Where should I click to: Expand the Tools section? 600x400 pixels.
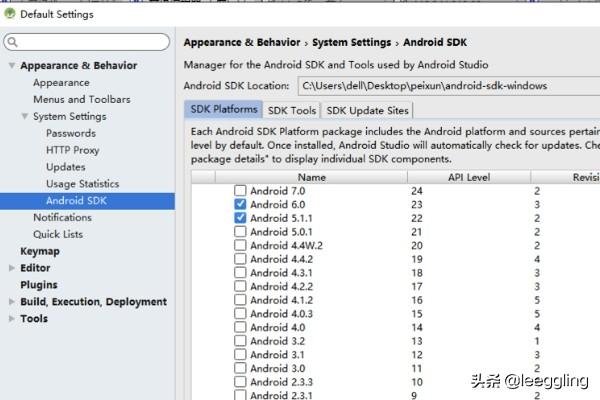12,318
